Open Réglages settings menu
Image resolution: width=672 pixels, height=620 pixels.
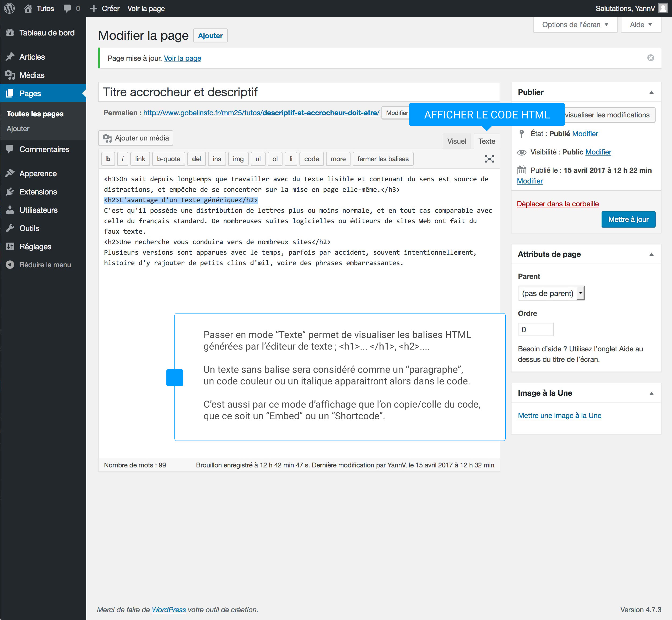[43, 247]
